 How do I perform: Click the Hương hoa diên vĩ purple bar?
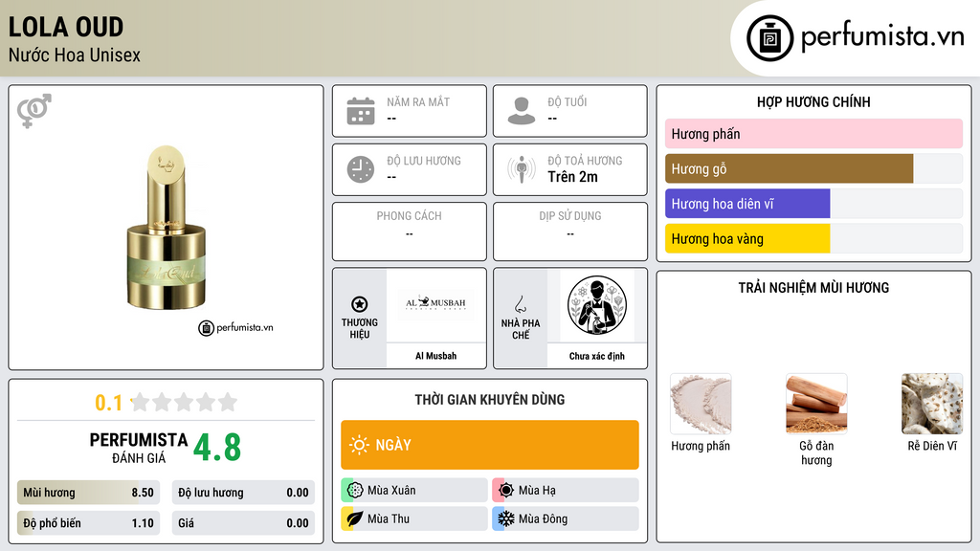747,204
